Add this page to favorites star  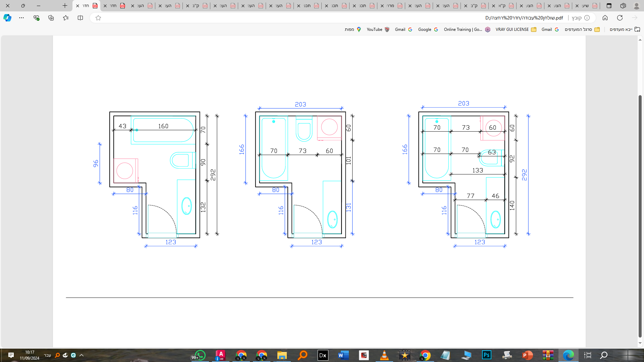coord(98,18)
